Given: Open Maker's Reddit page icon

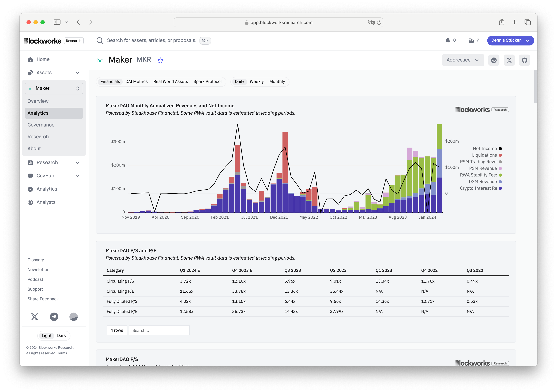Looking at the screenshot, I should point(494,60).
